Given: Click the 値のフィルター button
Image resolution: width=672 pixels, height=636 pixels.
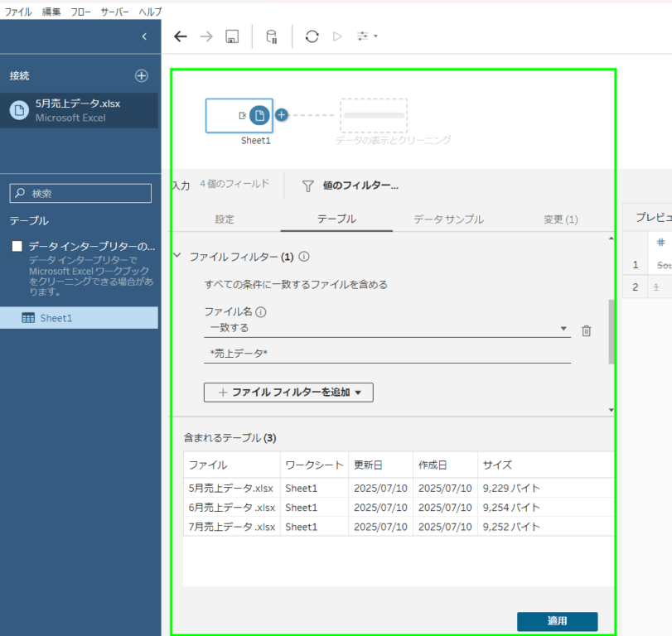Looking at the screenshot, I should [x=351, y=186].
